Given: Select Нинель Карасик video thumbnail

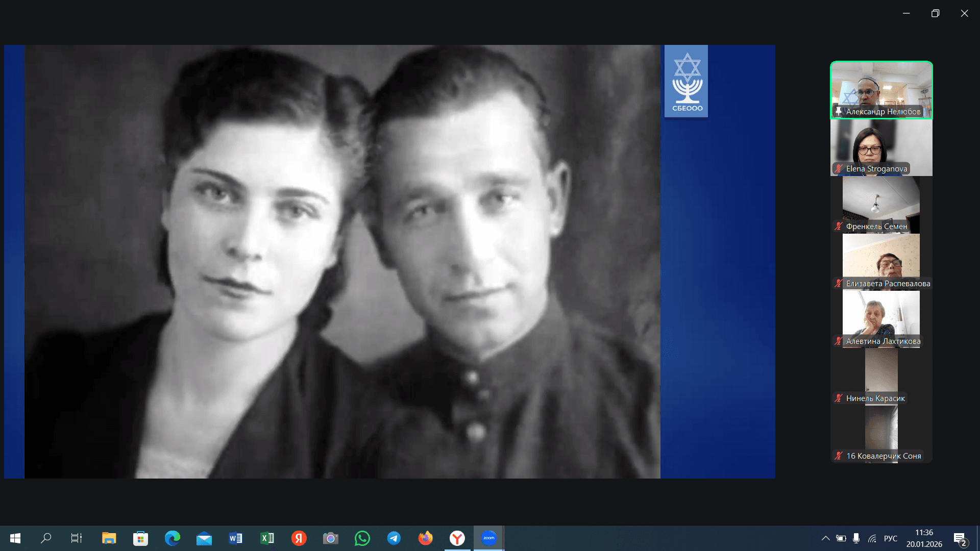Looking at the screenshot, I should (x=881, y=377).
